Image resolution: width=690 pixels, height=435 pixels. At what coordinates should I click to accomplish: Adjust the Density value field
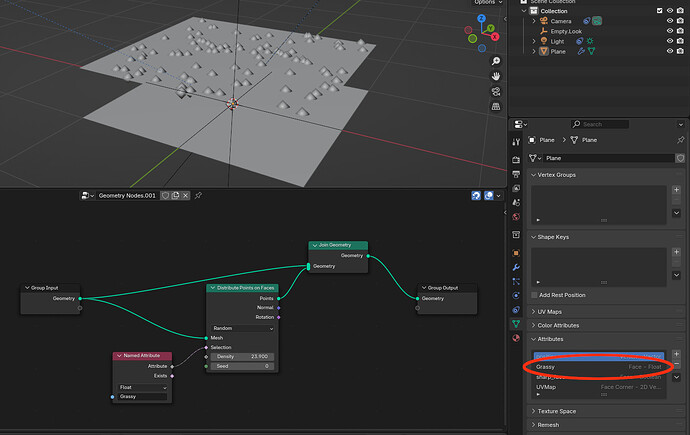tap(242, 357)
